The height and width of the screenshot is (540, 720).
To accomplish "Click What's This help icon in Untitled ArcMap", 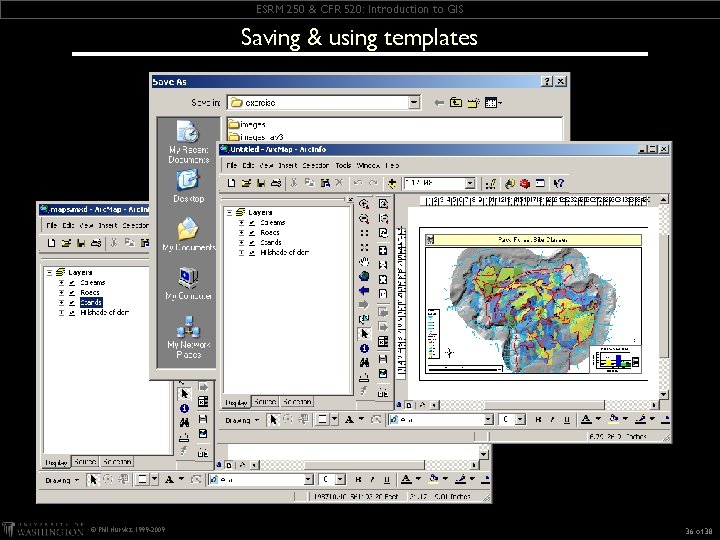I will click(558, 184).
